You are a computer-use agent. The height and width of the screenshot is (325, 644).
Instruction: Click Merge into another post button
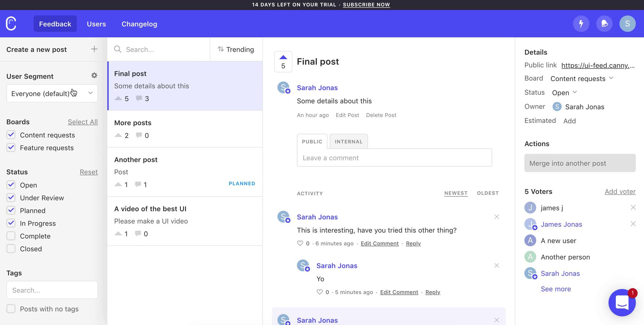[580, 163]
